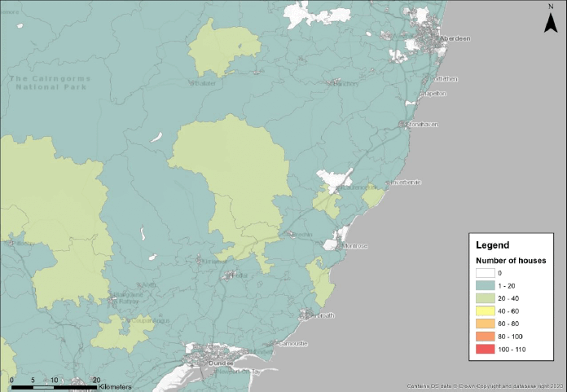Click the Kilometers scale label
567x392 pixels.
tap(115, 387)
